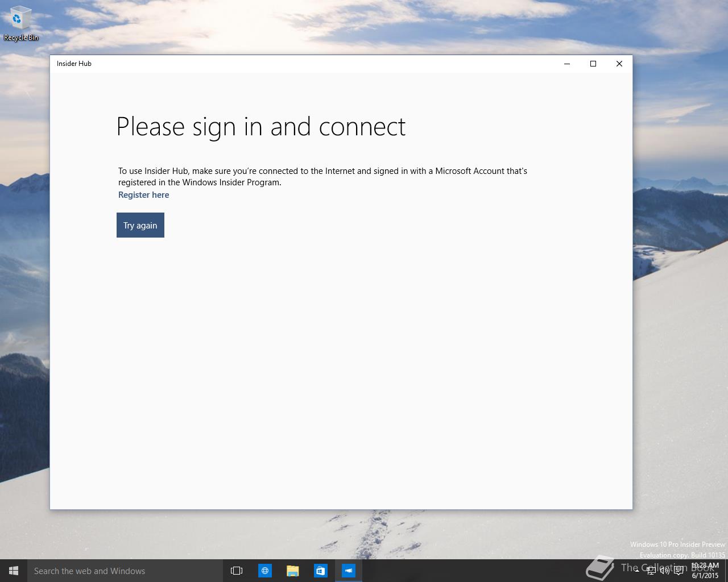Close the Insider Hub window
This screenshot has height=582, width=728.
point(619,64)
